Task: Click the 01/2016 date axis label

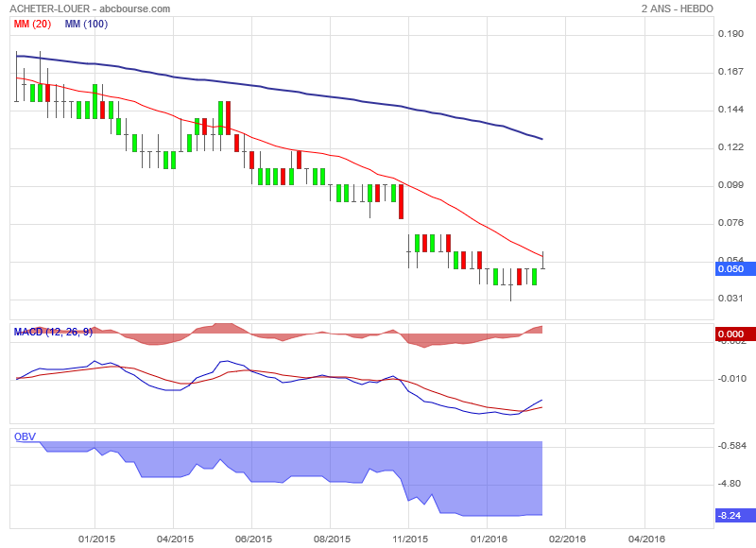Action: tap(489, 539)
